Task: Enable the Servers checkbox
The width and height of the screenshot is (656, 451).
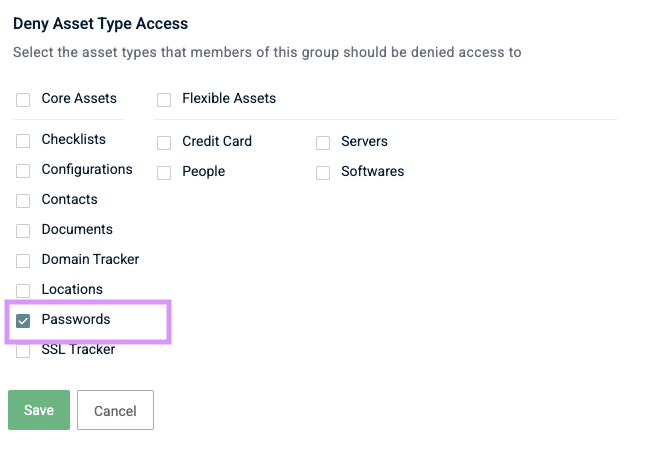Action: pos(323,143)
